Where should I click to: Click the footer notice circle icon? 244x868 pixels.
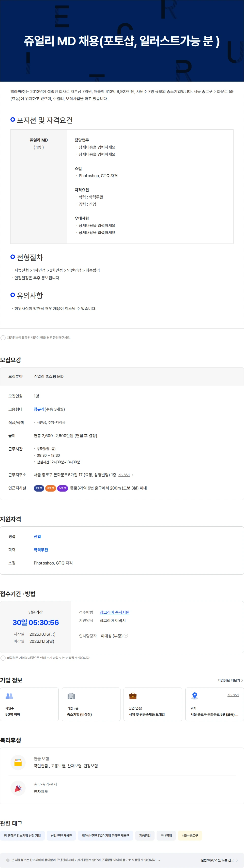pyautogui.click(x=8, y=860)
